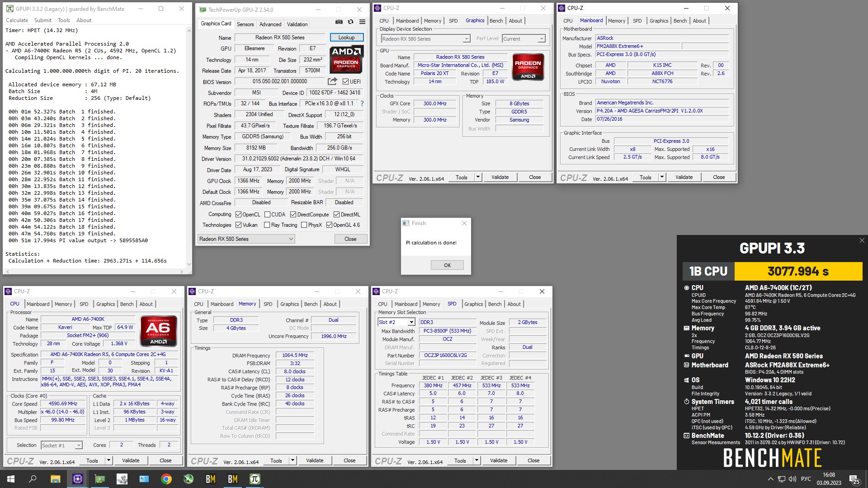Click the GPUPI vertical scrollbar up arrow
868x488 pixels.
tap(189, 30)
